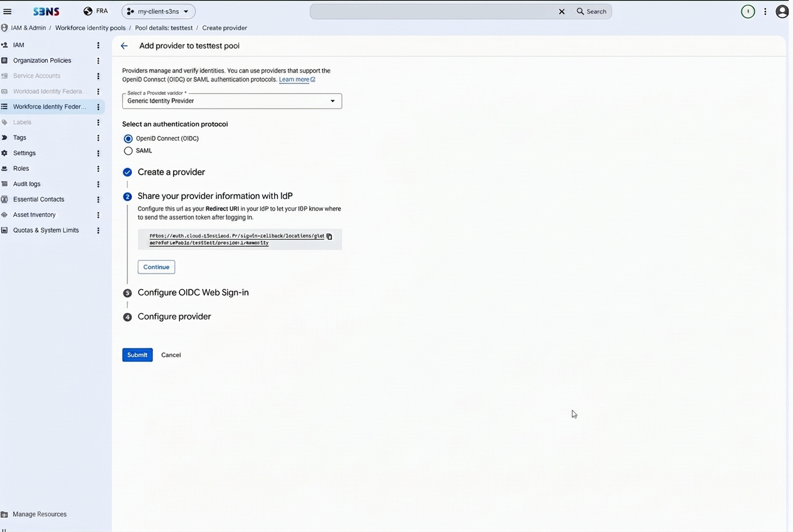793x532 pixels.
Task: Open the hamburger navigation menu
Action: [8, 11]
